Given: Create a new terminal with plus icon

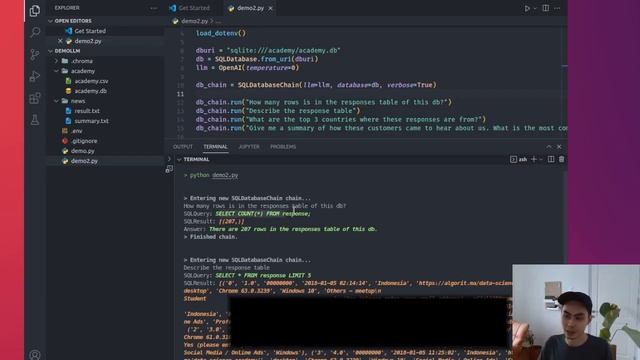Looking at the screenshot, I should [533, 160].
